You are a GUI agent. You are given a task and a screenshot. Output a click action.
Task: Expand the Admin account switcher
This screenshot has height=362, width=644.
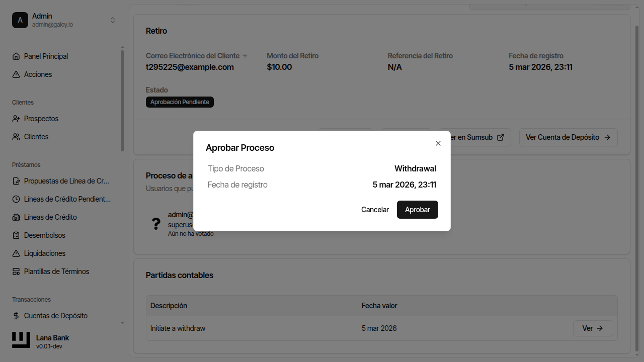(x=113, y=20)
